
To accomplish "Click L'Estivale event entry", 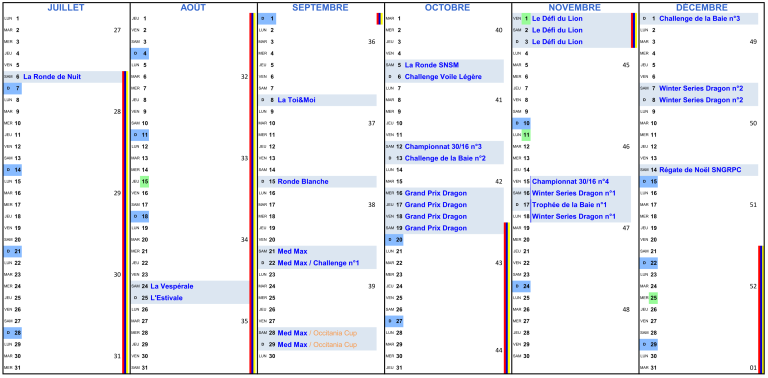I will [166, 298].
